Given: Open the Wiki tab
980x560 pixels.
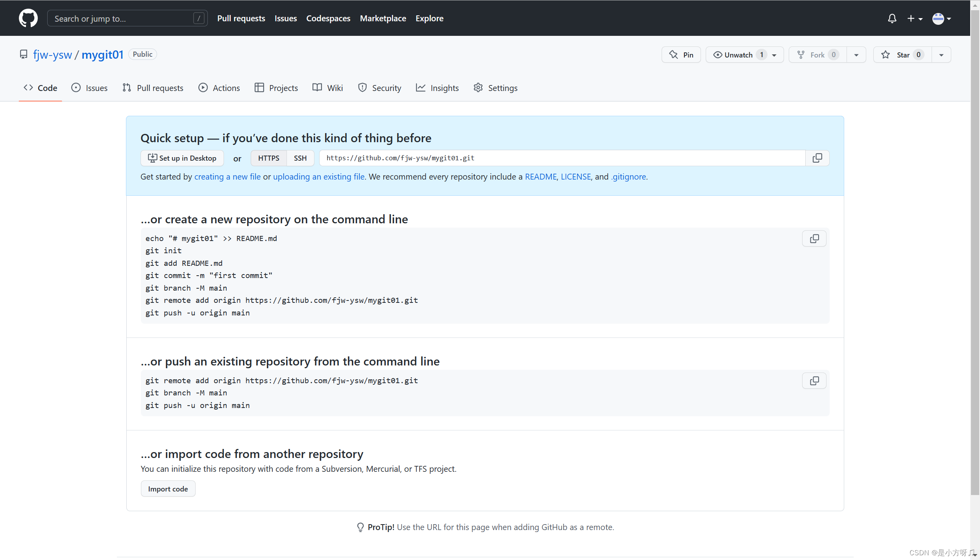Looking at the screenshot, I should coord(327,88).
